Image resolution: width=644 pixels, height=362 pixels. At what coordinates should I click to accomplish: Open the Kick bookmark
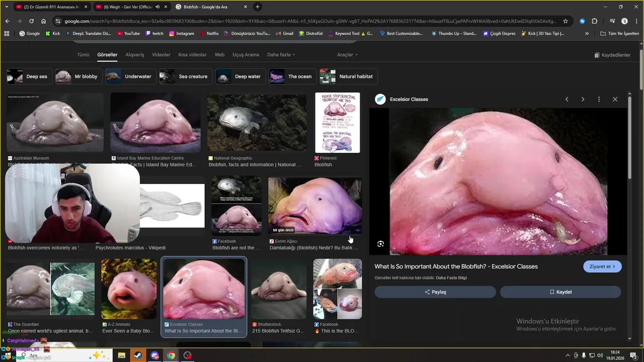pyautogui.click(x=52, y=33)
